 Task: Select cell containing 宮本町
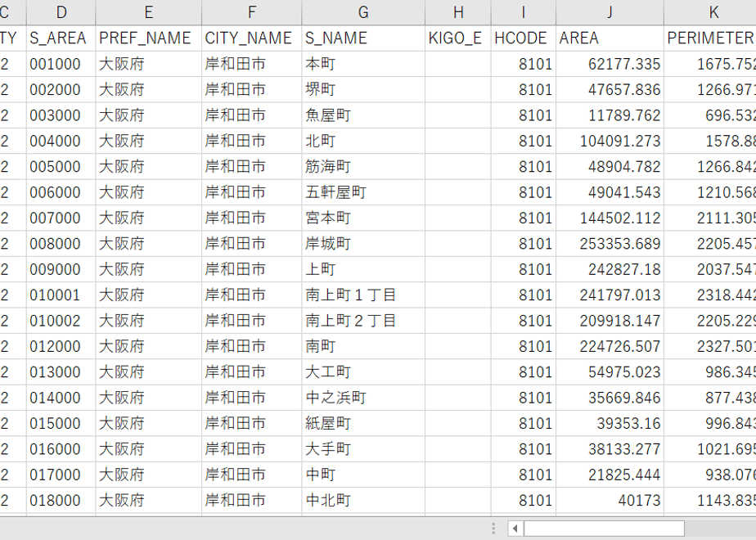point(363,218)
